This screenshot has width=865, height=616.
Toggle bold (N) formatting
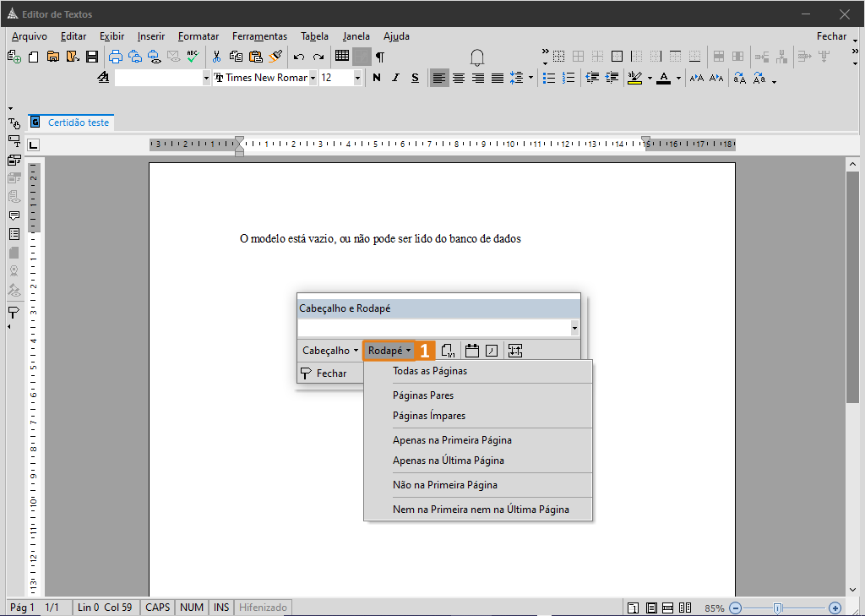(377, 78)
